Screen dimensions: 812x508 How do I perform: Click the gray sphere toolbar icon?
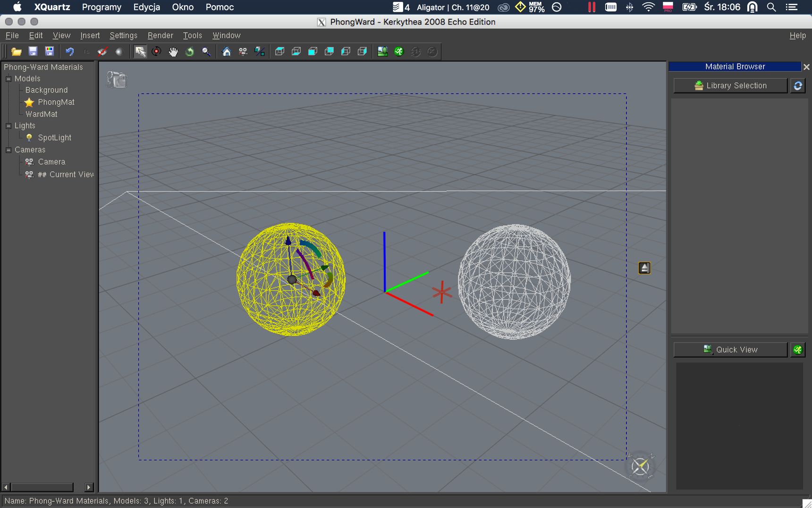[x=119, y=52]
